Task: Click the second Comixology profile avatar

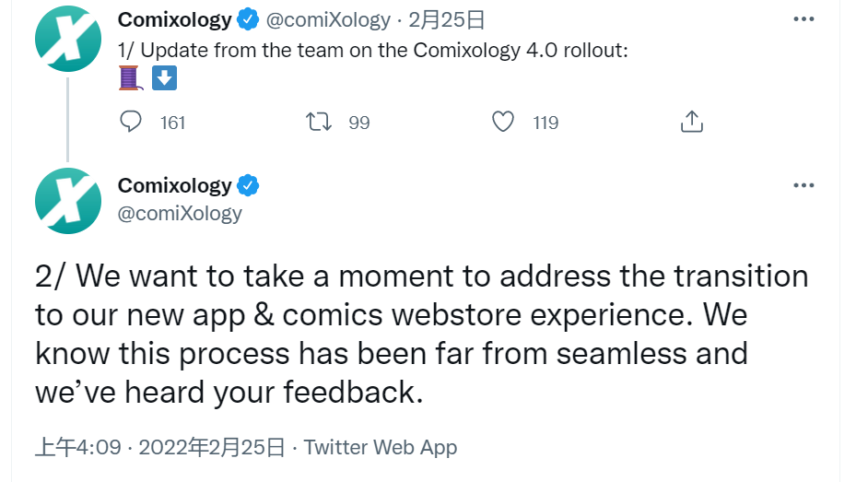Action: pos(67,200)
